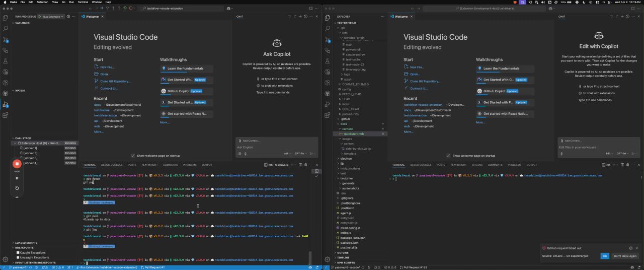This screenshot has width=644, height=270.
Task: Click the Ask Copilot input in left chat
Action: 277,148
